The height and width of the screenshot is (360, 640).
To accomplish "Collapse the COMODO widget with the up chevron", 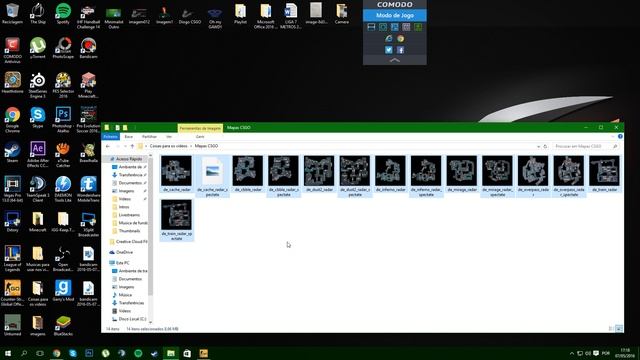I will point(395,60).
